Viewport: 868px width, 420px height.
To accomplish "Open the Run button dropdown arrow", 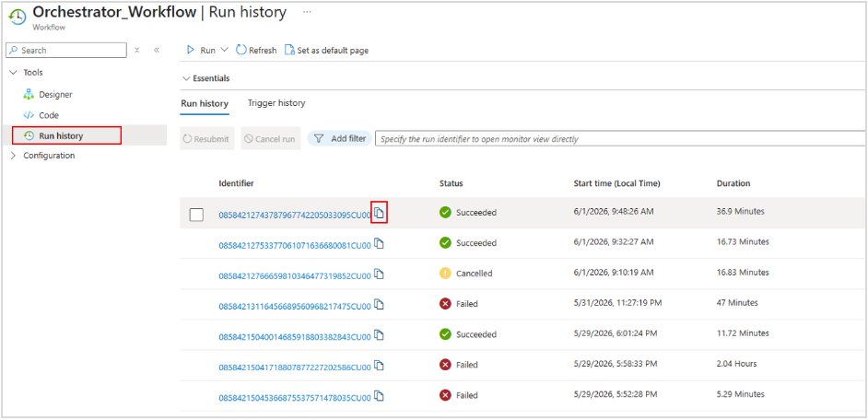I will 224,50.
